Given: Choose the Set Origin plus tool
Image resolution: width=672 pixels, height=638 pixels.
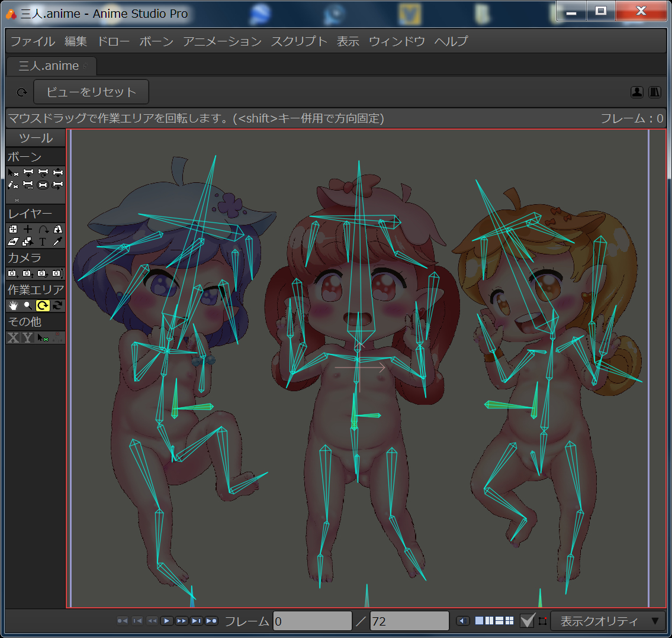Looking at the screenshot, I should click(28, 230).
